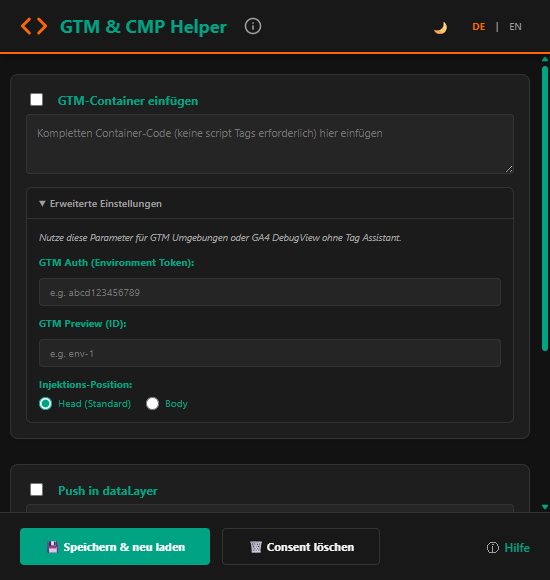Enable the Push in dataLayer checkbox
Viewport: 550px width, 580px height.
point(37,489)
